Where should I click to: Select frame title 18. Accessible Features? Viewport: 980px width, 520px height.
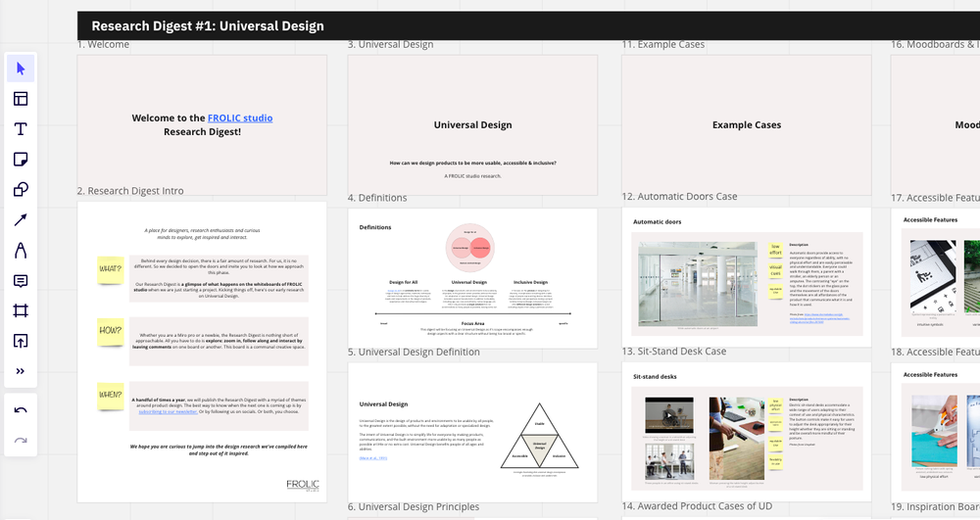tap(935, 353)
